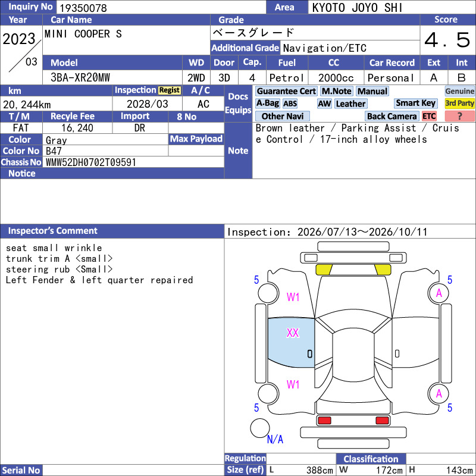Click length value 388cm
The height and width of the screenshot is (476, 476).
pyautogui.click(x=320, y=470)
